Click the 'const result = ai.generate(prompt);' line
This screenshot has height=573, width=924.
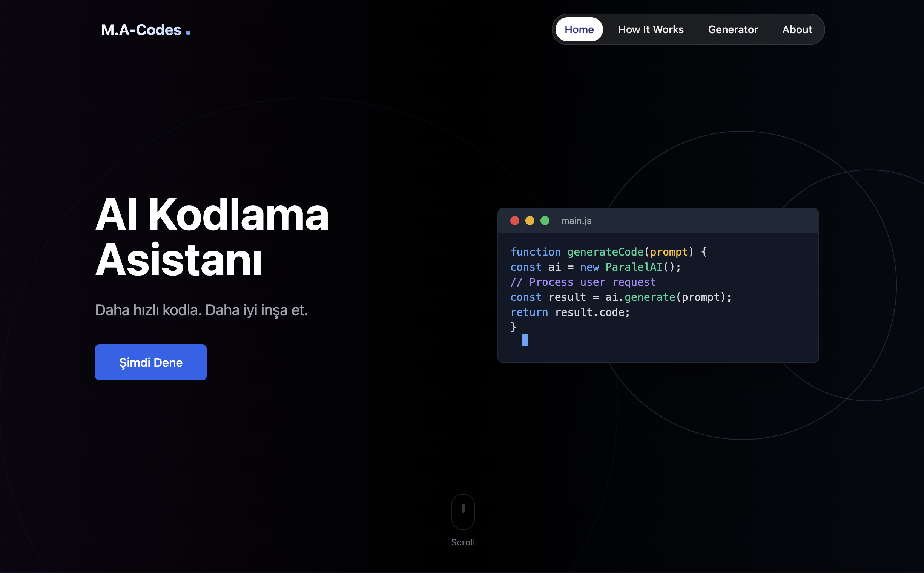click(621, 297)
